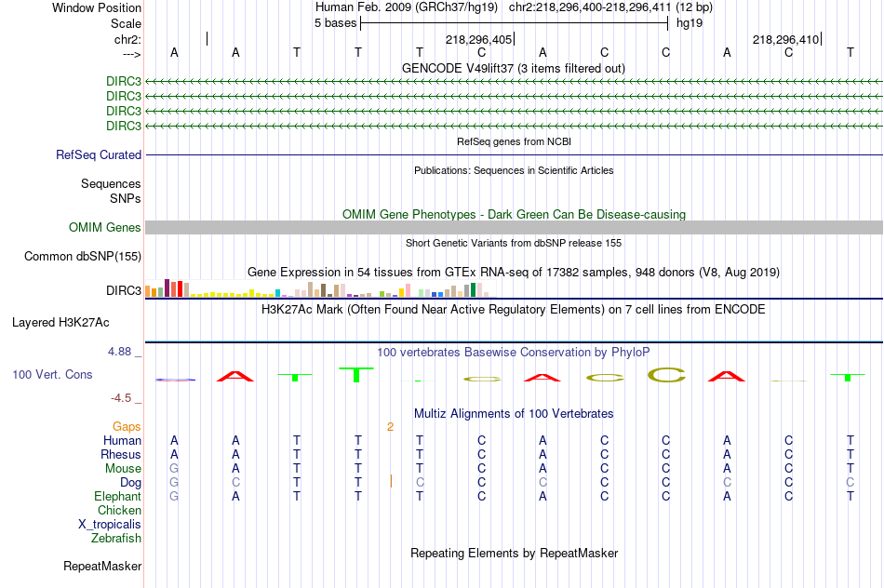Open RefSeq genes from NCBI title
The width and height of the screenshot is (884, 588).
tap(514, 141)
